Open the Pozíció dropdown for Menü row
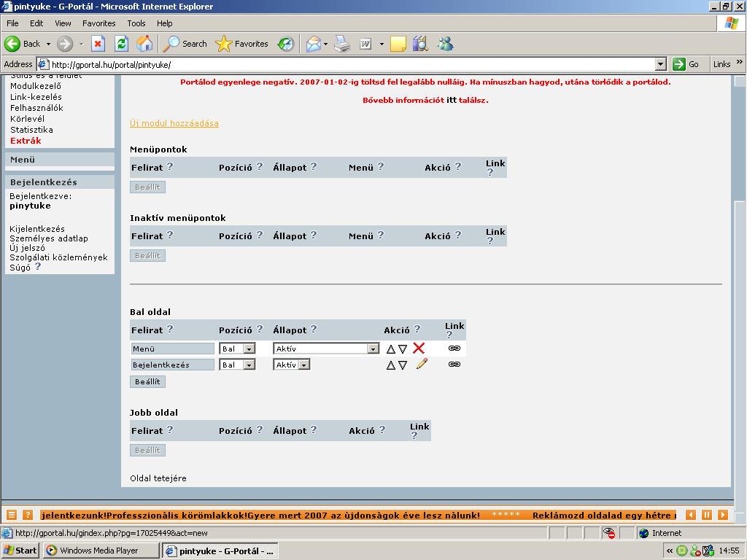747x560 pixels. pos(249,349)
